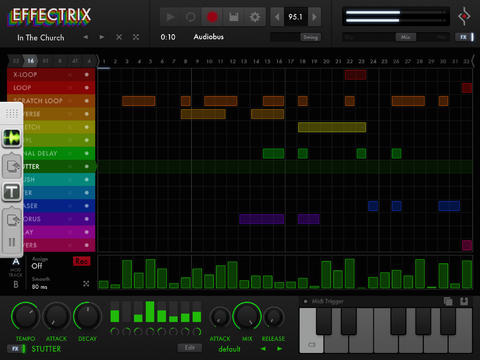Open the settings gear in transport bar
The height and width of the screenshot is (360, 480).
255,17
